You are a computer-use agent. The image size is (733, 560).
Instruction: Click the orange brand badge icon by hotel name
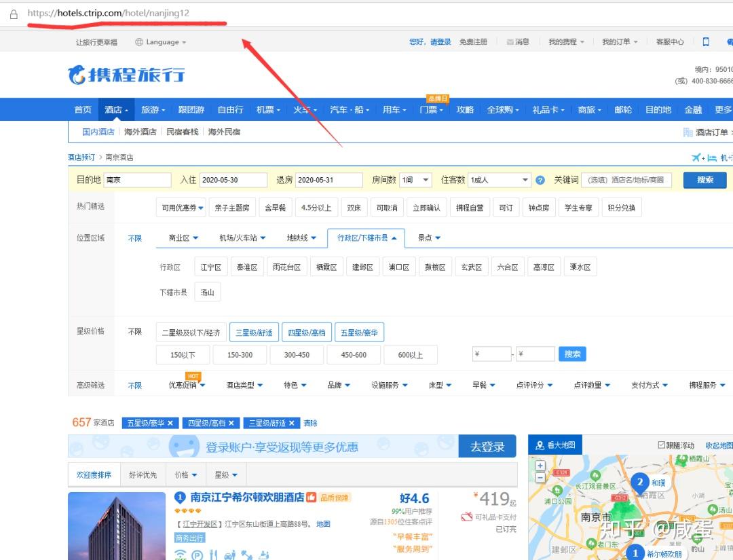tap(312, 498)
